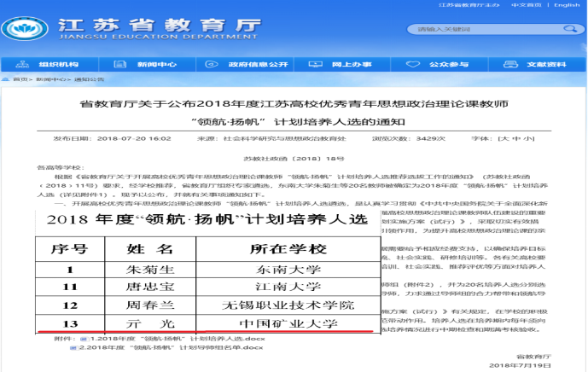Click the school cell 中国矿业大学
Viewport: 588px width, 372px height.
point(288,324)
